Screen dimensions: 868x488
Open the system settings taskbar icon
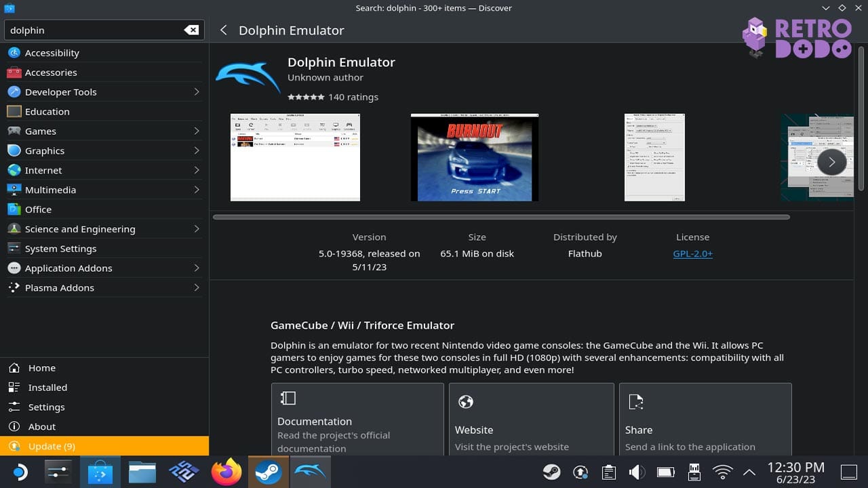click(x=58, y=472)
